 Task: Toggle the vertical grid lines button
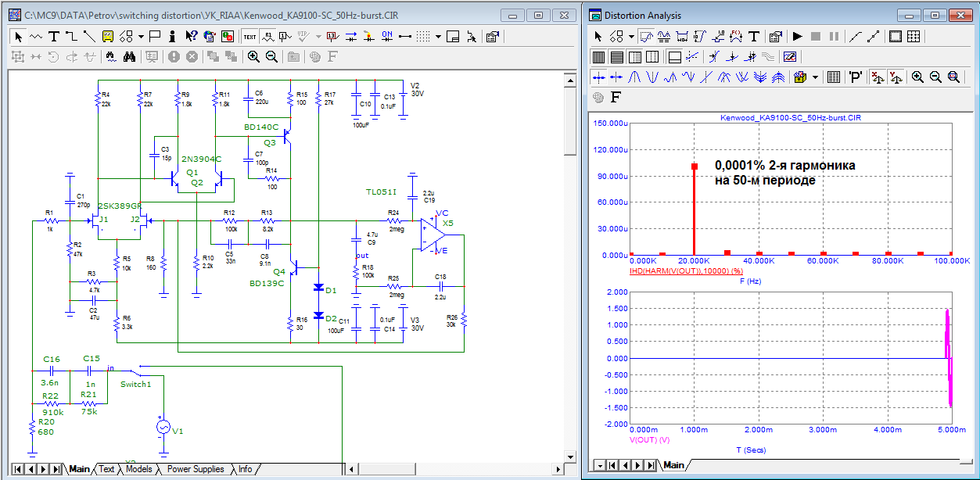[x=598, y=56]
